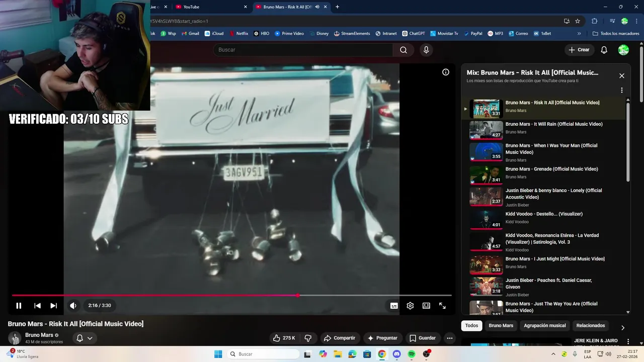This screenshot has width=644, height=362.
Task: Click the Preguntar button
Action: click(x=383, y=338)
